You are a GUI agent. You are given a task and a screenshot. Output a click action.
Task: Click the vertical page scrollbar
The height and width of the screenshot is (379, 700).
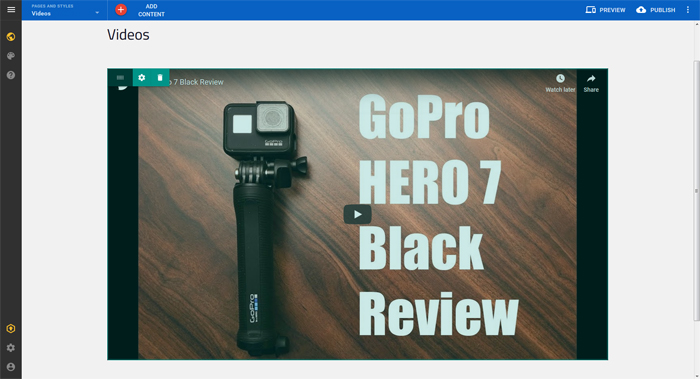[696, 191]
